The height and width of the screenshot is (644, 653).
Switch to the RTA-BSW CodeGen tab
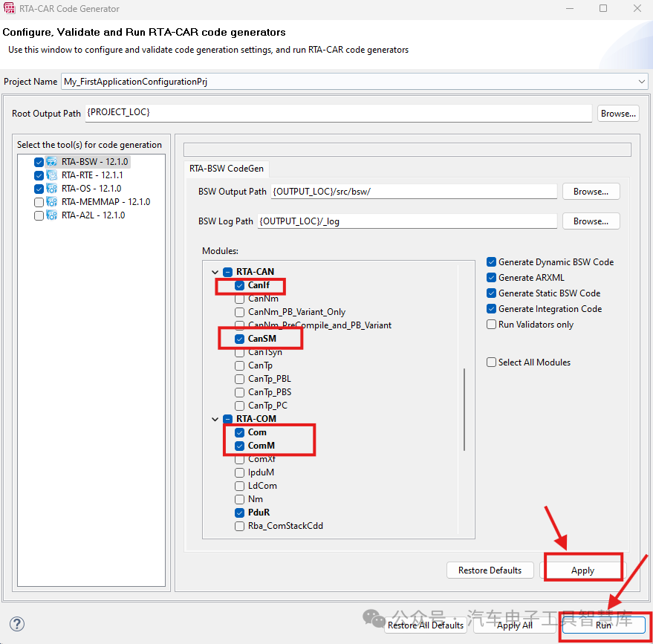tap(227, 168)
